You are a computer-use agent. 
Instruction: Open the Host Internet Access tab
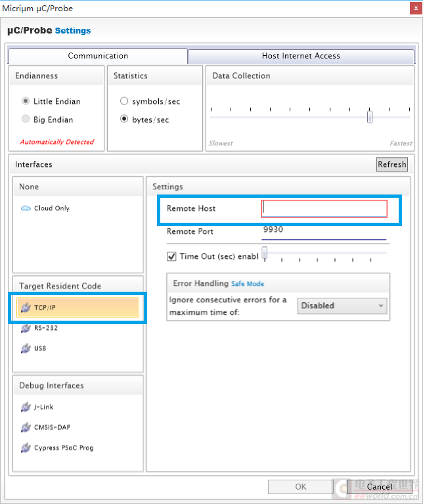(301, 56)
